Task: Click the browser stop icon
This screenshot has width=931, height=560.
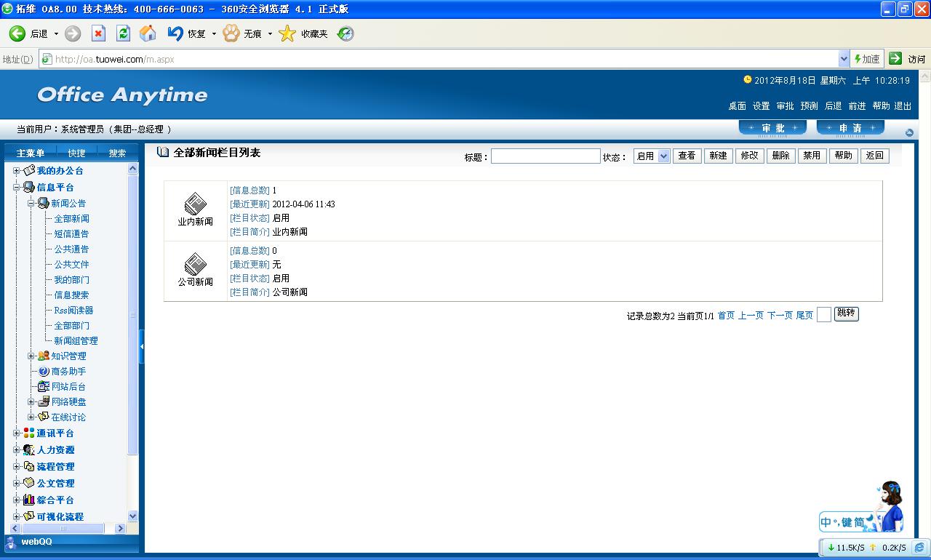Action: pos(99,33)
